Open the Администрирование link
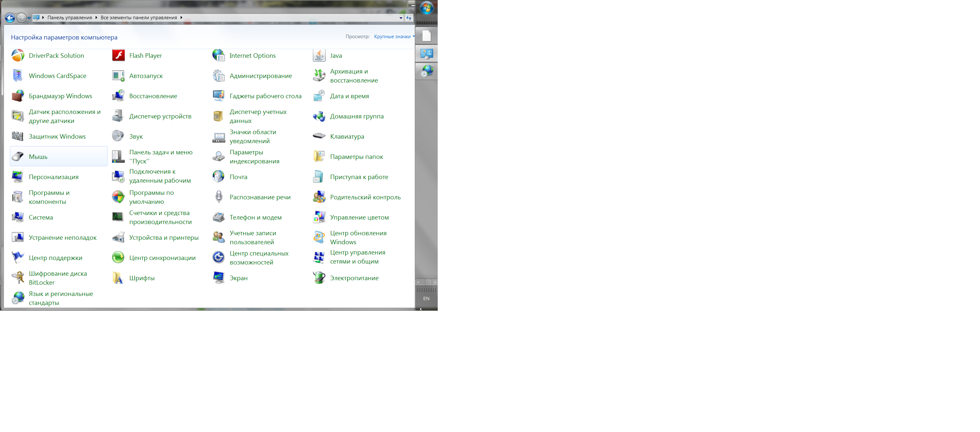The image size is (980, 432). click(x=261, y=76)
